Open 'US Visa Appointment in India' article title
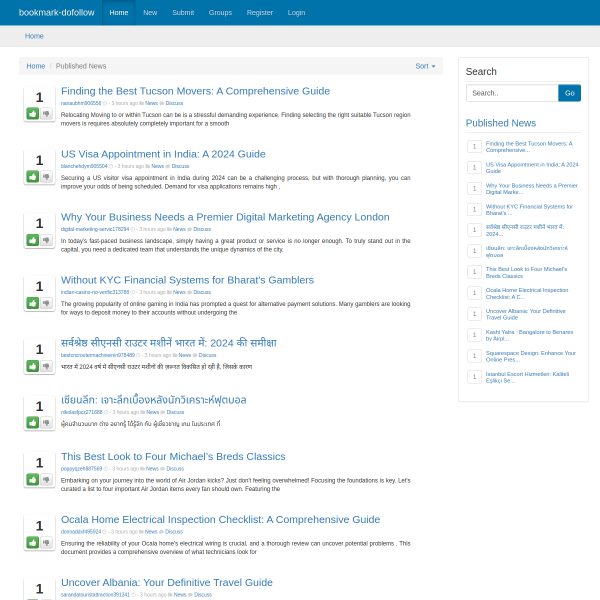The height and width of the screenshot is (600, 600). (163, 154)
